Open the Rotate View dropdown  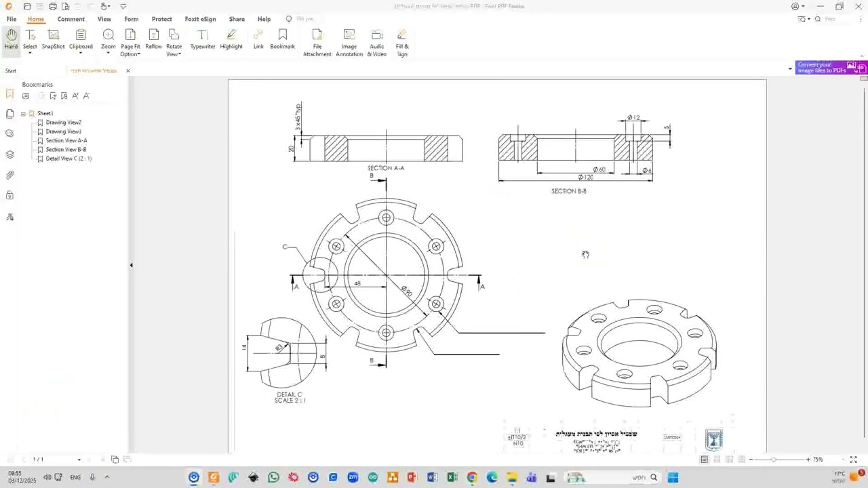(180, 54)
